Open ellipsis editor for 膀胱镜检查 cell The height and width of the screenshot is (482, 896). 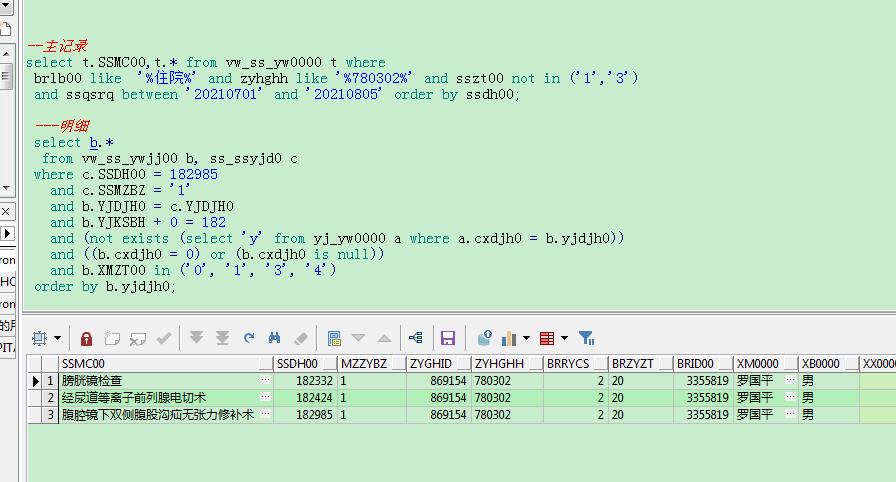265,380
